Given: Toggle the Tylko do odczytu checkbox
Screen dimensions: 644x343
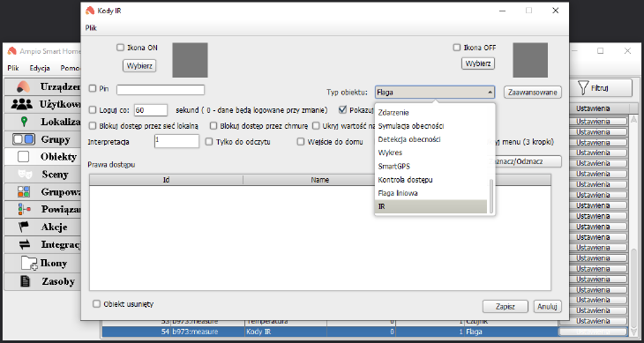Looking at the screenshot, I should (x=209, y=142).
